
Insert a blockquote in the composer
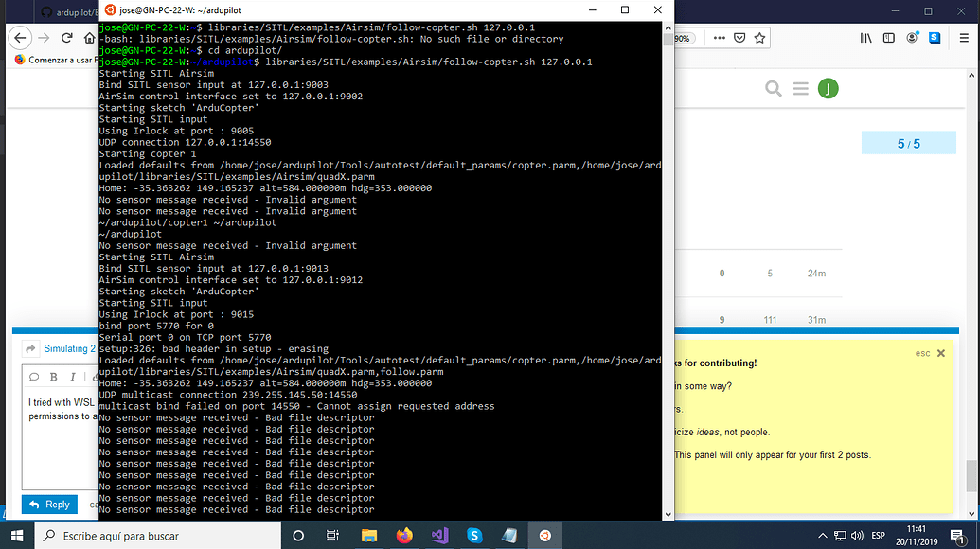click(34, 378)
